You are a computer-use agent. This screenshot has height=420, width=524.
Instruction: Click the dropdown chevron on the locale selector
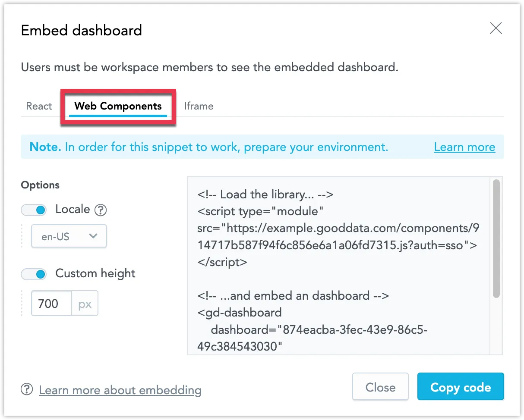click(93, 236)
